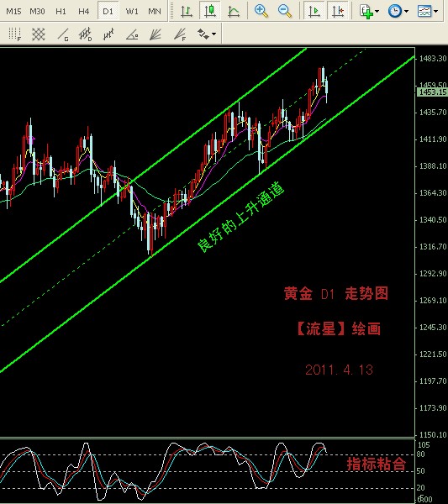Open the indicators list dropdown
448x504 pixels.
pyautogui.click(x=369, y=11)
